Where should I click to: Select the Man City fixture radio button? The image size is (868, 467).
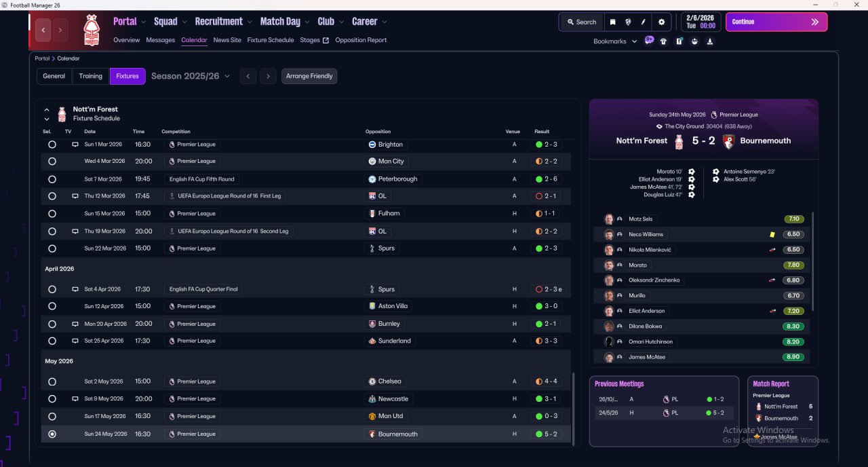tap(52, 162)
